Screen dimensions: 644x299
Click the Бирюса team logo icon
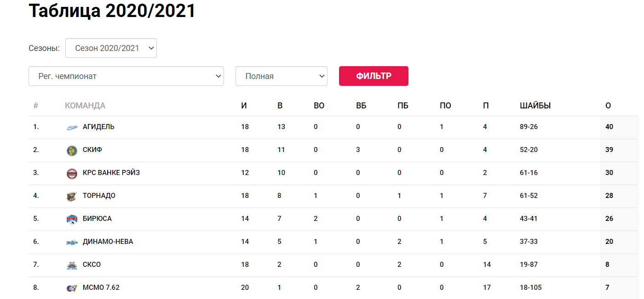tap(72, 219)
